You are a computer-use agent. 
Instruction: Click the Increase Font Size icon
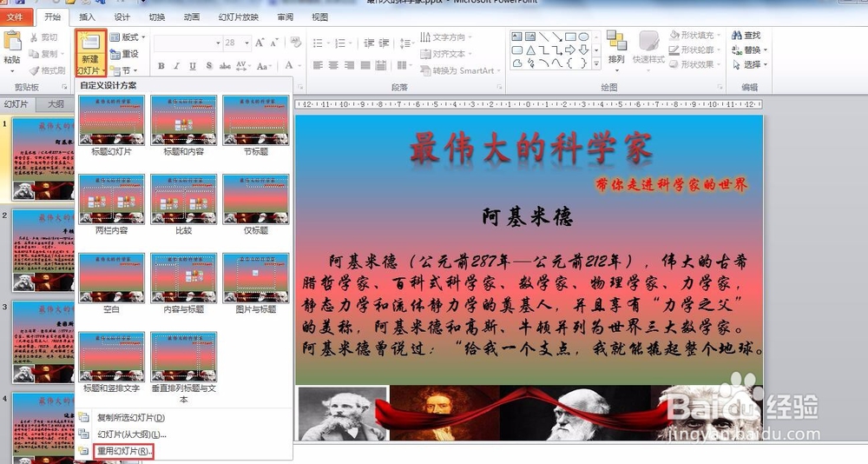(x=260, y=43)
